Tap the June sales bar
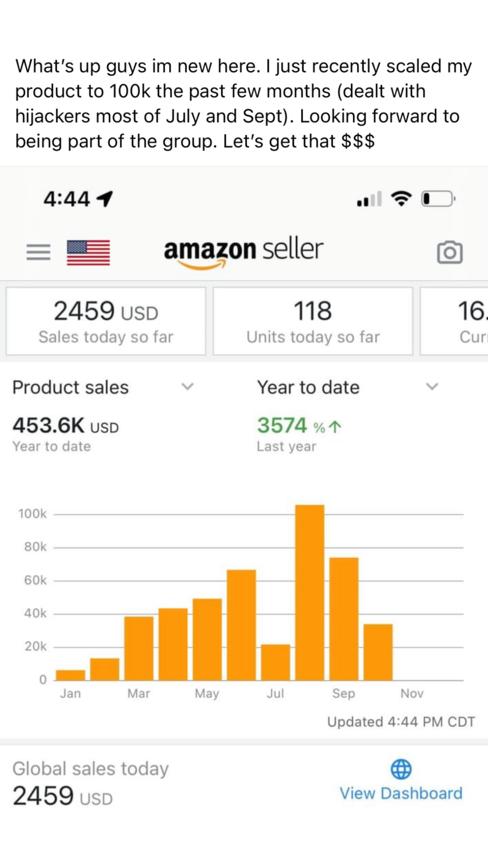Screen dimensions: 488x868 tap(241, 625)
